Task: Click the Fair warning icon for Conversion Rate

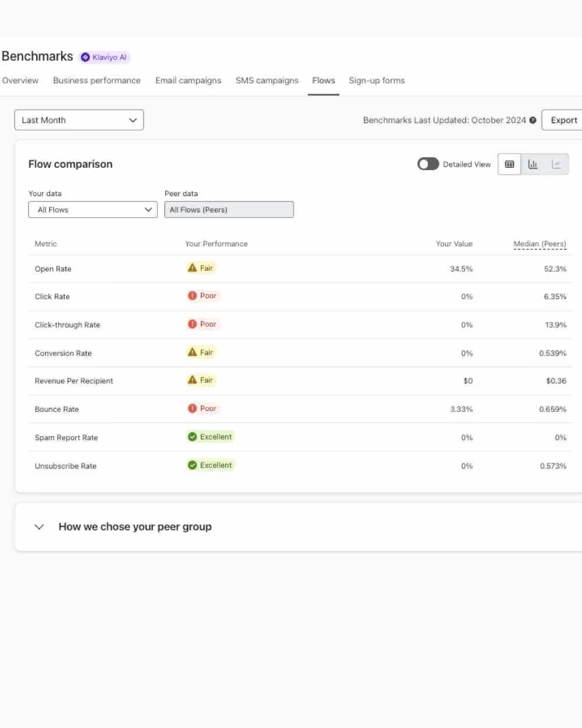Action: coord(192,352)
